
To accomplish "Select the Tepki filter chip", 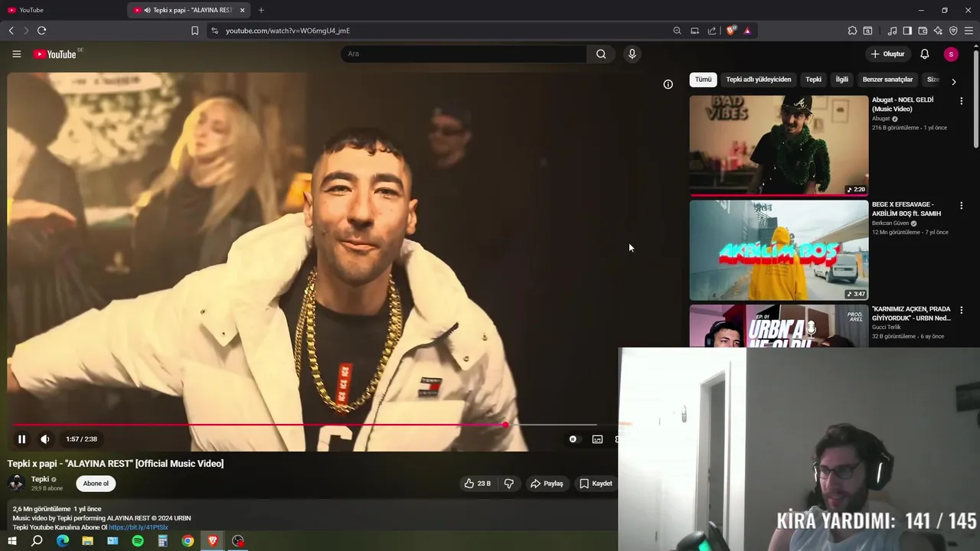I will 813,80.
